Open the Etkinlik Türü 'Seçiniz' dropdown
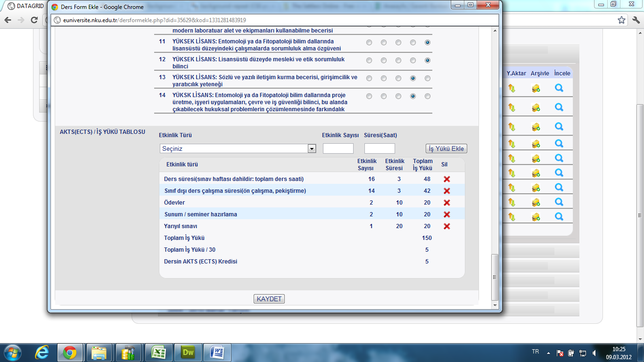644x362 pixels. (x=238, y=148)
